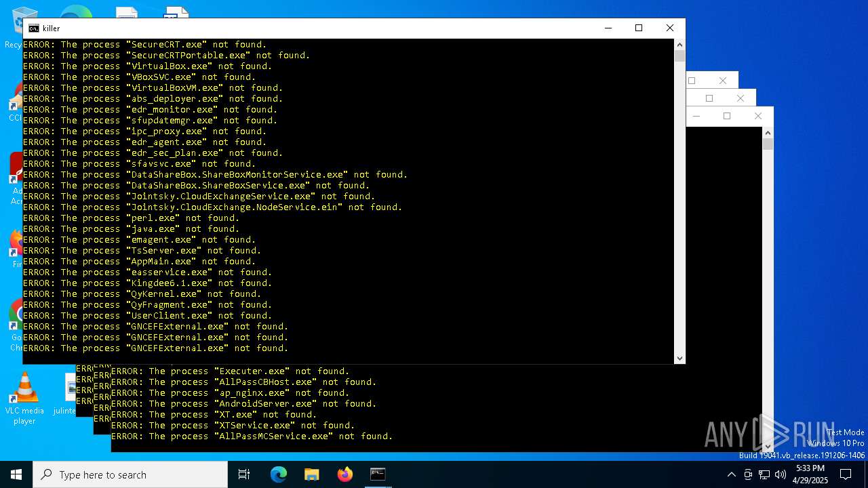Click the line mentioning "perl.exe"
Image resolution: width=868 pixels, height=488 pixels.
point(132,218)
